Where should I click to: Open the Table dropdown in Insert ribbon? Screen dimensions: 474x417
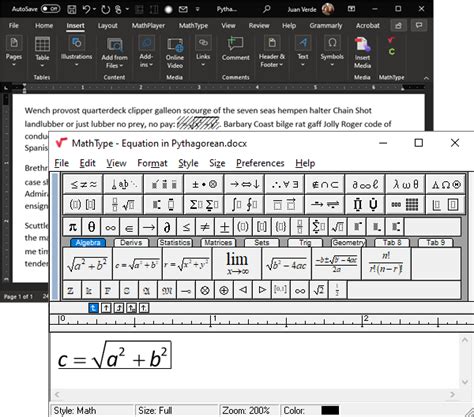(42, 52)
